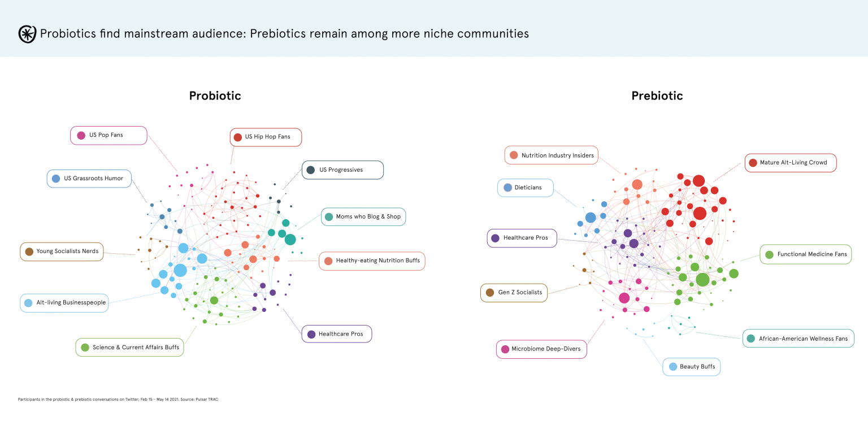Click the Prebiotic chart heading

pyautogui.click(x=657, y=96)
